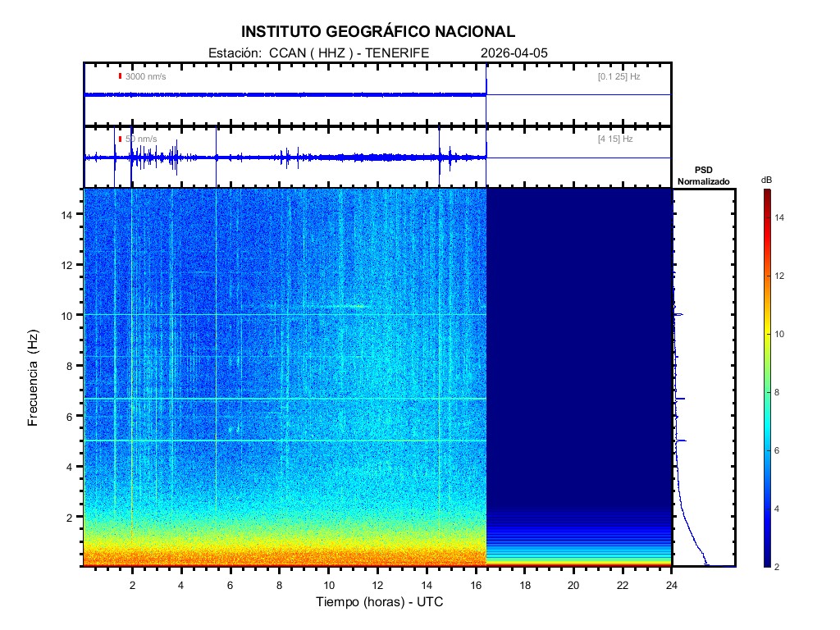840x630 pixels.
Task: Click the 2 hour mark on the time axis
Action: click(132, 584)
